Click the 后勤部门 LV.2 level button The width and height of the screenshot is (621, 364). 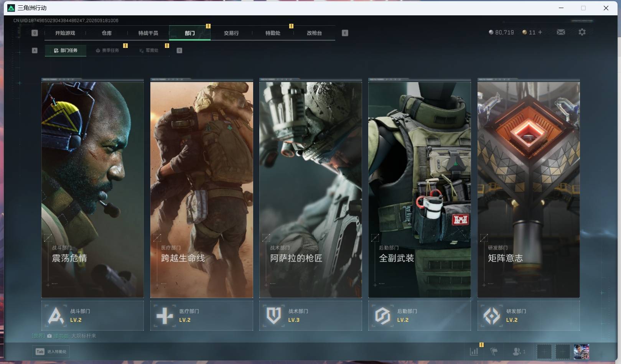pyautogui.click(x=420, y=316)
